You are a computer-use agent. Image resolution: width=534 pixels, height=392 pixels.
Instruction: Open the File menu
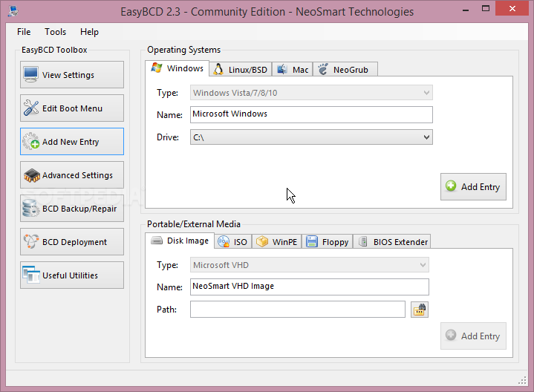(24, 32)
